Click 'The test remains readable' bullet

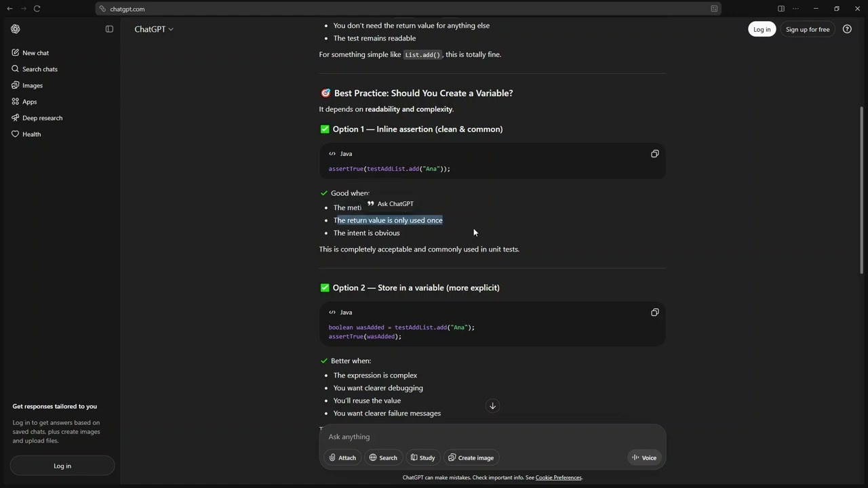[x=374, y=39]
